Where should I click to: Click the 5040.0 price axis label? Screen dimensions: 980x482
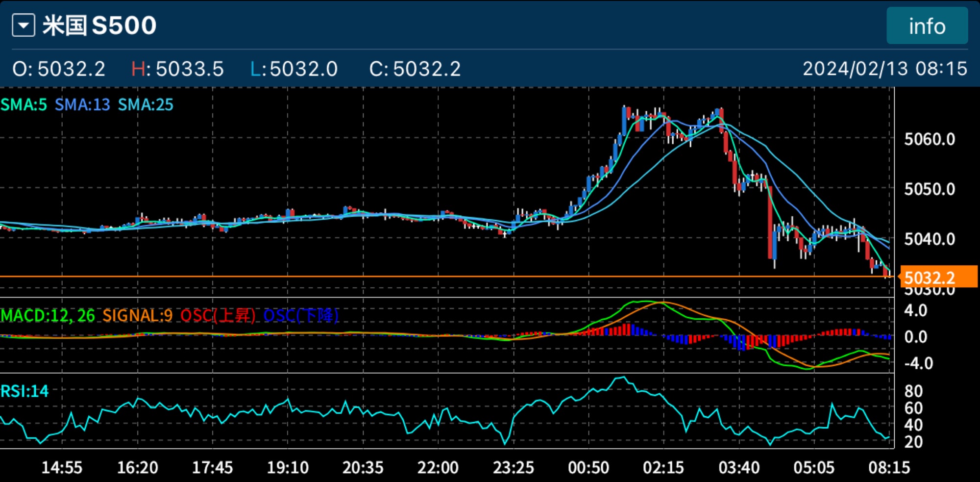coord(930,239)
